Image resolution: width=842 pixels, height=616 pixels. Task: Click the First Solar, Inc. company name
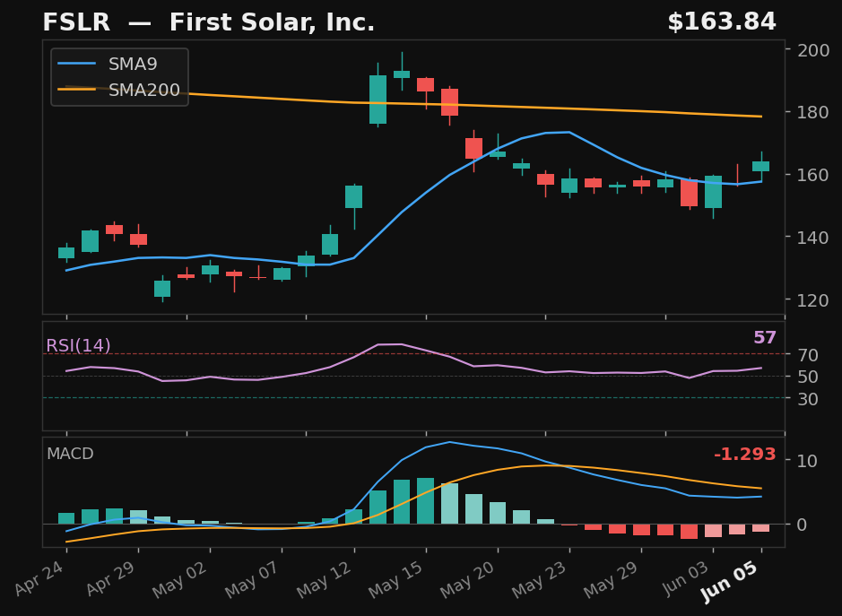tap(272, 22)
